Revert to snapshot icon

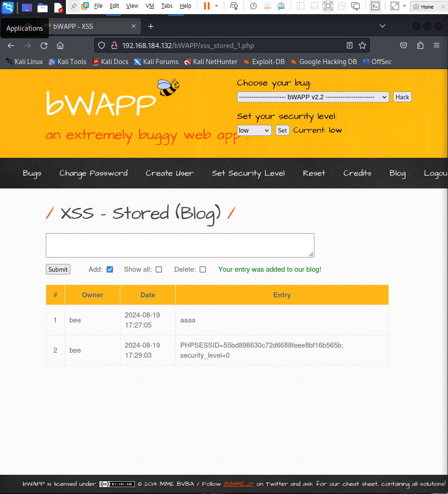click(x=267, y=6)
